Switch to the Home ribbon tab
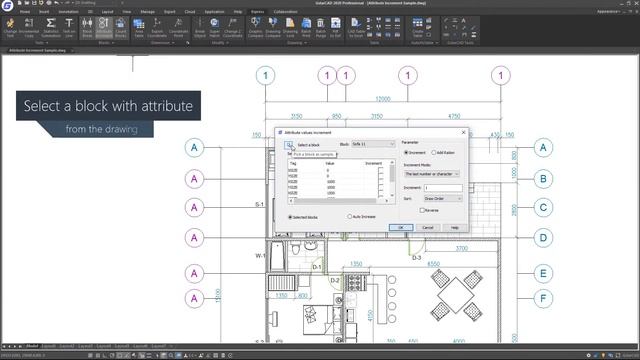The height and width of the screenshot is (360, 640). click(x=25, y=12)
